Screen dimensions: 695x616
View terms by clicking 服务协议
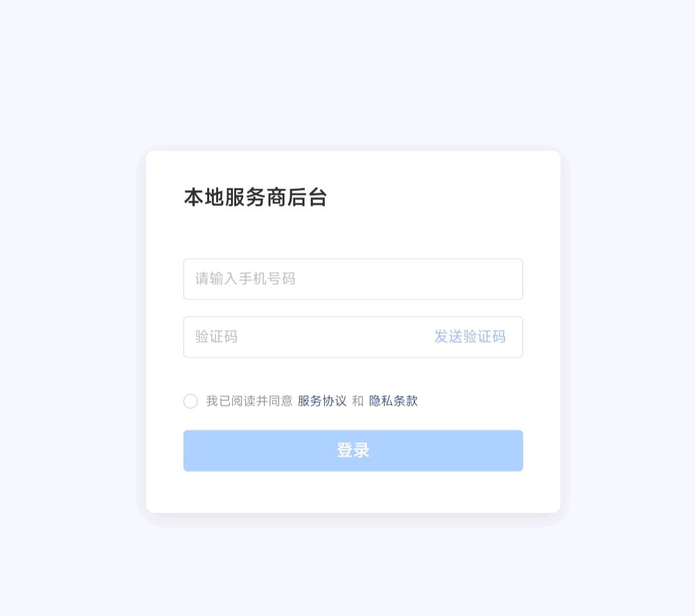322,401
